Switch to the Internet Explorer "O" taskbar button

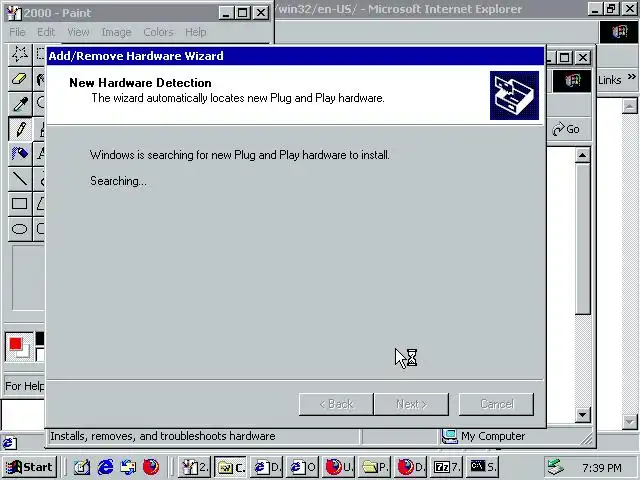point(302,467)
